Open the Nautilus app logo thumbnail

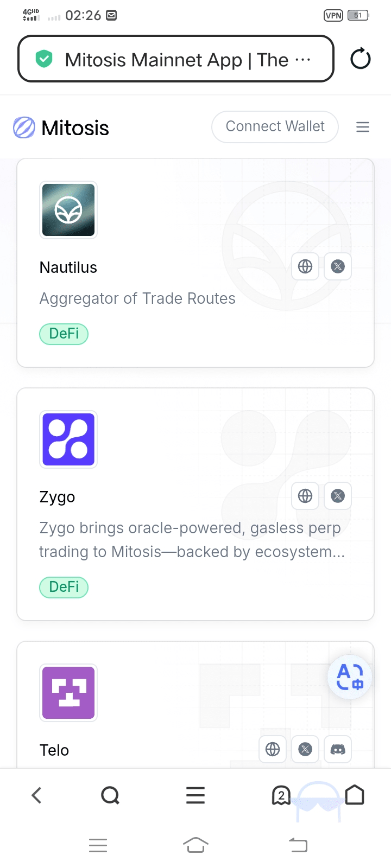pos(68,210)
